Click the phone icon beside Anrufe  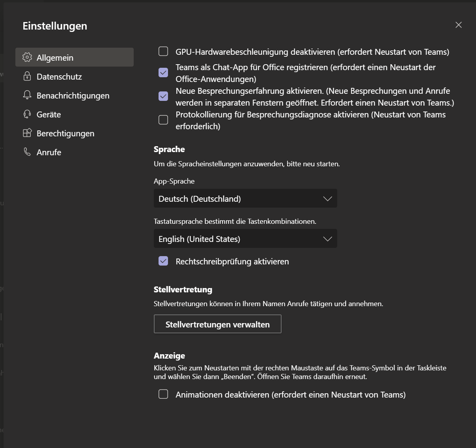[x=27, y=152]
